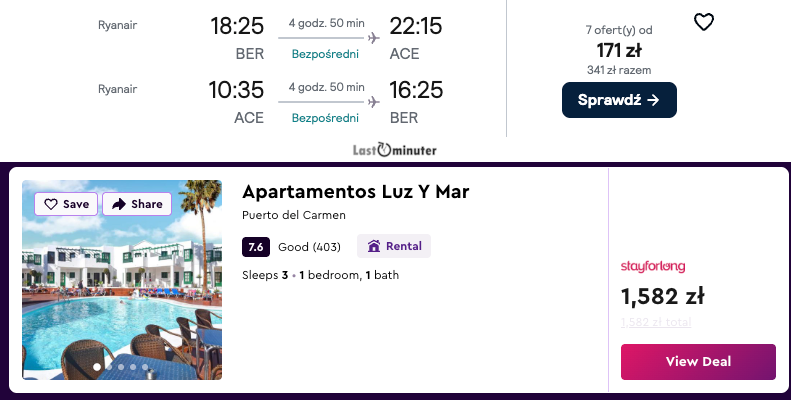The width and height of the screenshot is (791, 400).
Task: Click the Puerto del Carmen location text
Action: coord(294,216)
